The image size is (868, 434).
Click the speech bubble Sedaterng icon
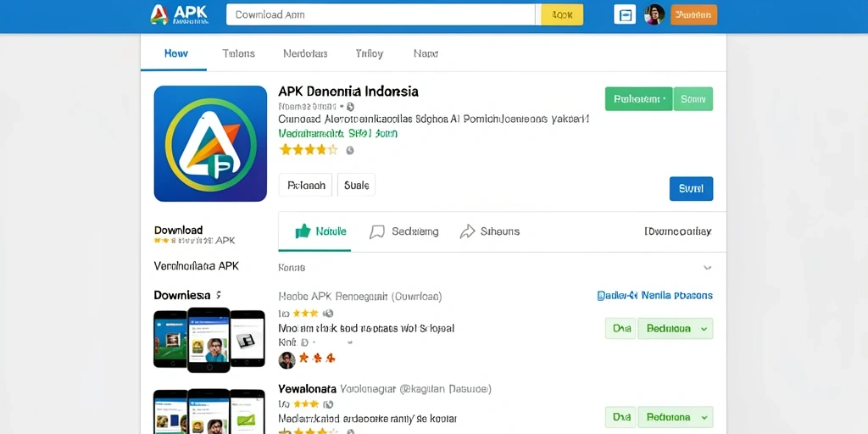pos(377,231)
